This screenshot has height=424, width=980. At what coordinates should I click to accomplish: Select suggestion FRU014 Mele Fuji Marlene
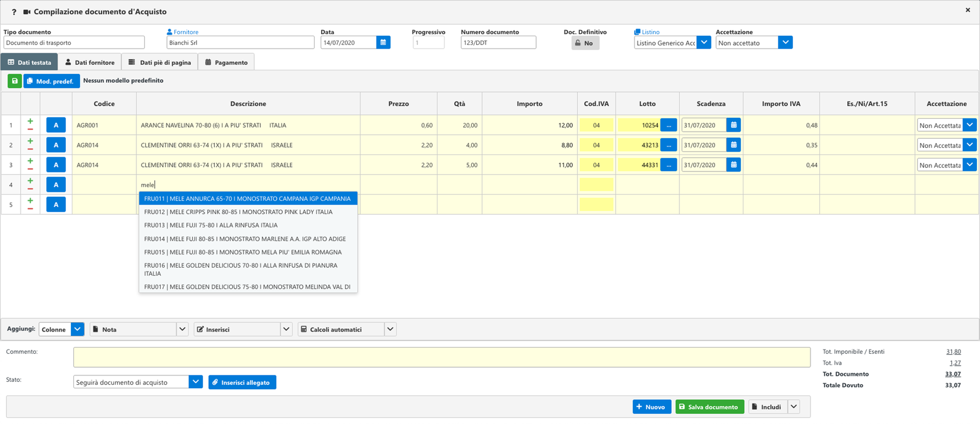point(248,239)
